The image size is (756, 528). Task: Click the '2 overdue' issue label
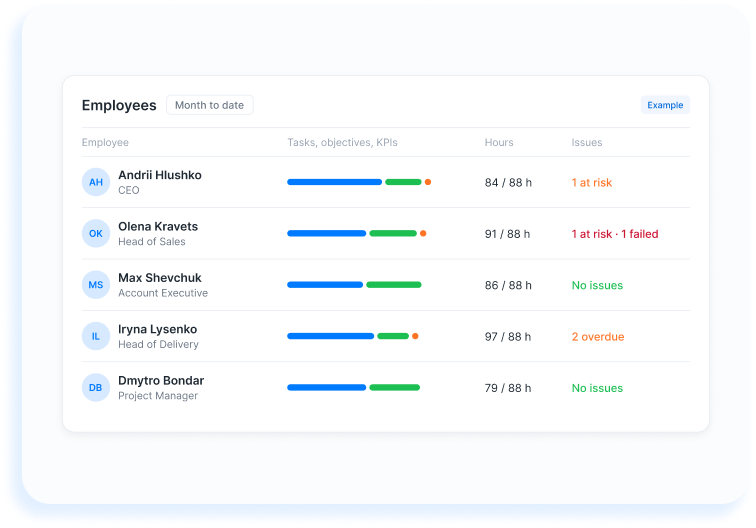tap(598, 337)
